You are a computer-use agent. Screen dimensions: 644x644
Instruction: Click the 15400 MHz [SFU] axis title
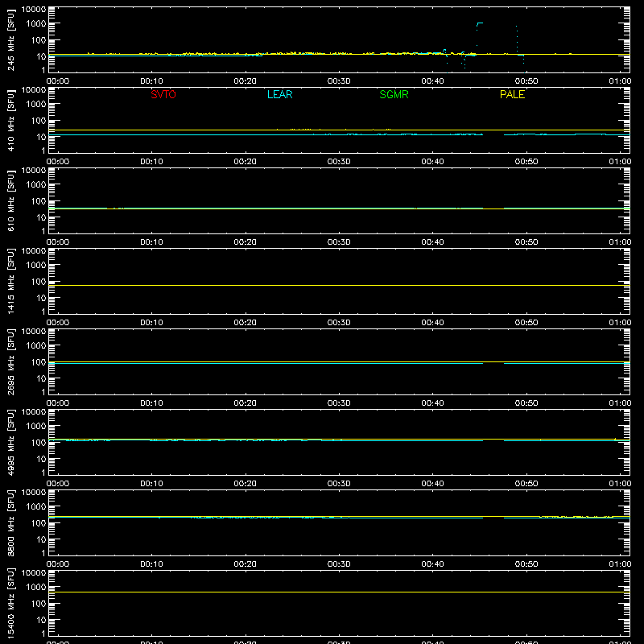coord(11,603)
